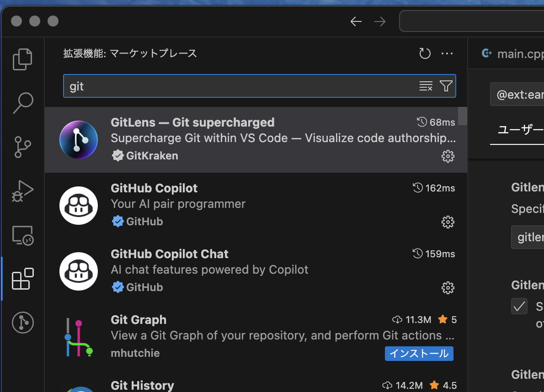Click the extension list scrollbar thumb

point(463,116)
